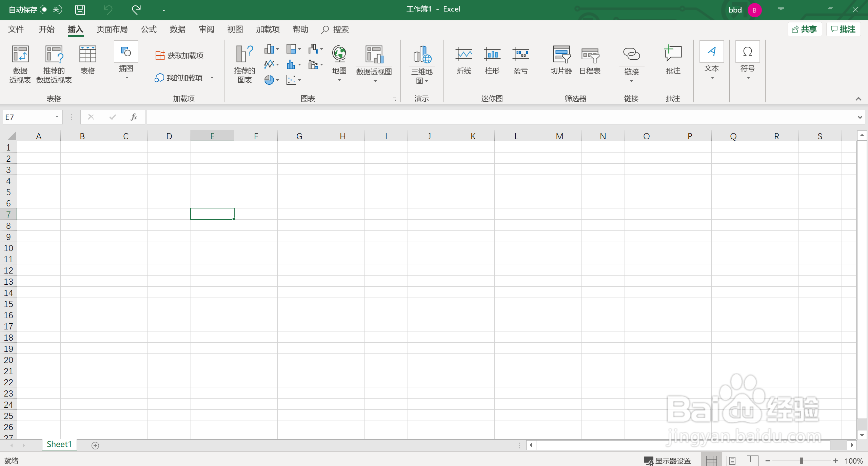The width and height of the screenshot is (868, 466).
Task: Insert a Slicer (切片器)
Action: (x=561, y=54)
